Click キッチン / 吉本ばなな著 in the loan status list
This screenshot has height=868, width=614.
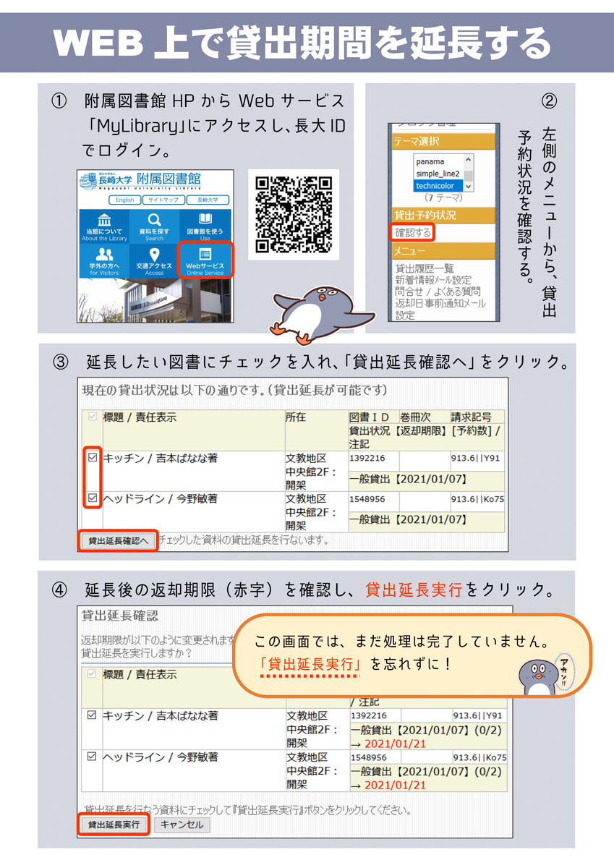[x=161, y=459]
